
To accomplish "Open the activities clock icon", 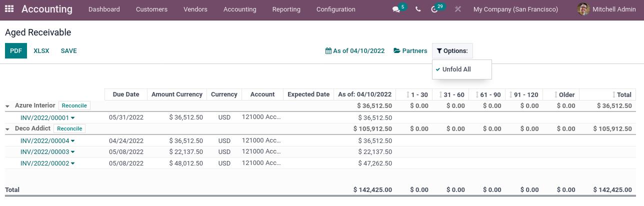I will pos(434,9).
